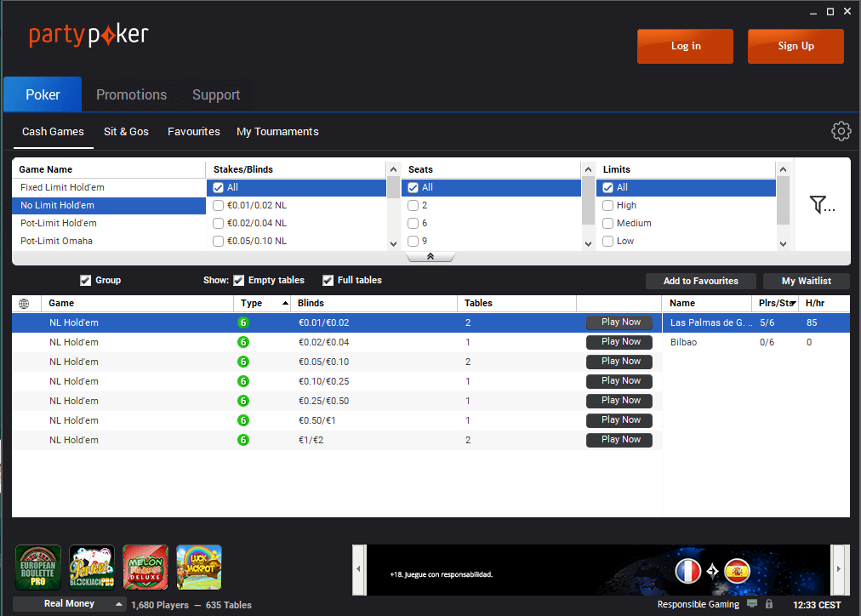Launch Melon Madness Deluxe game icon

pyautogui.click(x=145, y=568)
